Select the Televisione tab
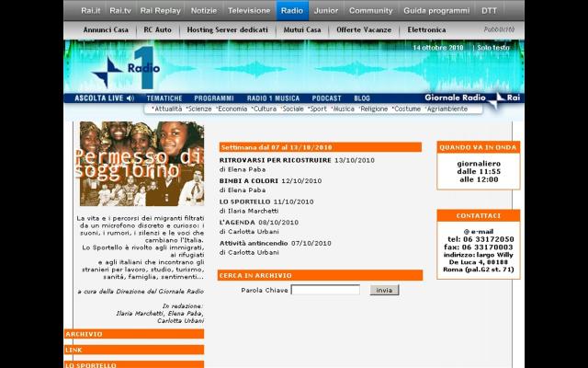 tap(249, 10)
